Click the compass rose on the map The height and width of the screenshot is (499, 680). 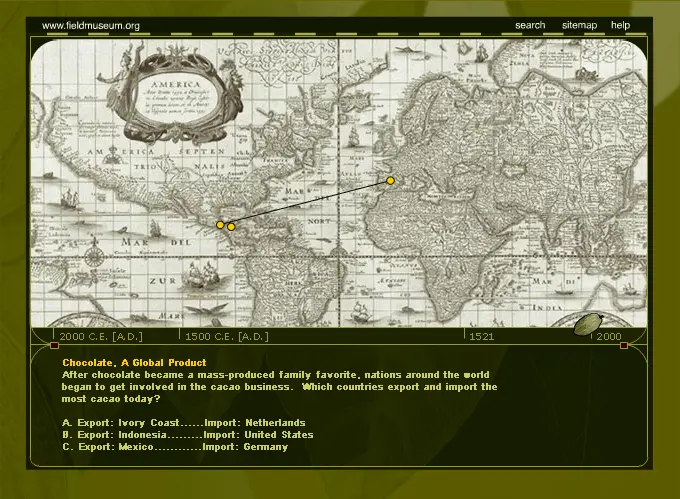(x=94, y=256)
